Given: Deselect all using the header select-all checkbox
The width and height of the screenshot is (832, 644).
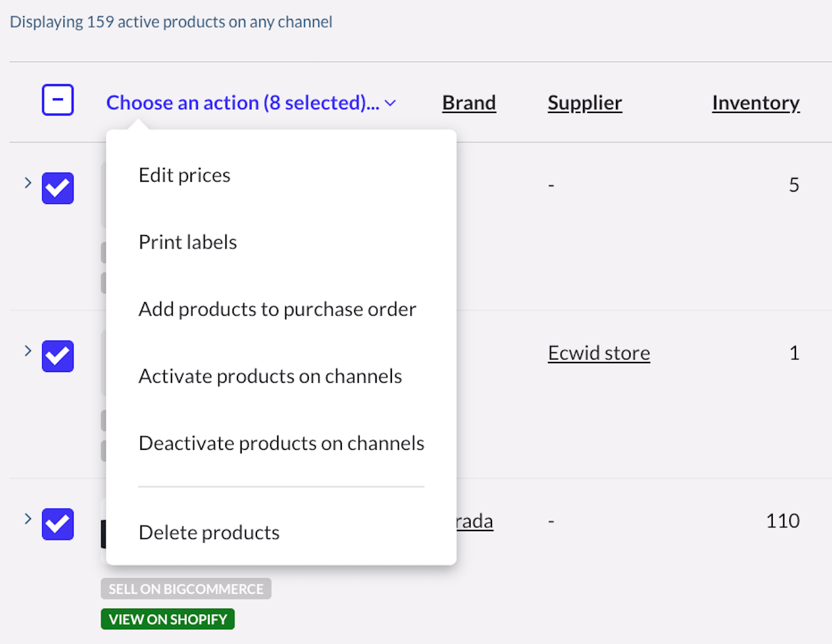Looking at the screenshot, I should pos(58,100).
